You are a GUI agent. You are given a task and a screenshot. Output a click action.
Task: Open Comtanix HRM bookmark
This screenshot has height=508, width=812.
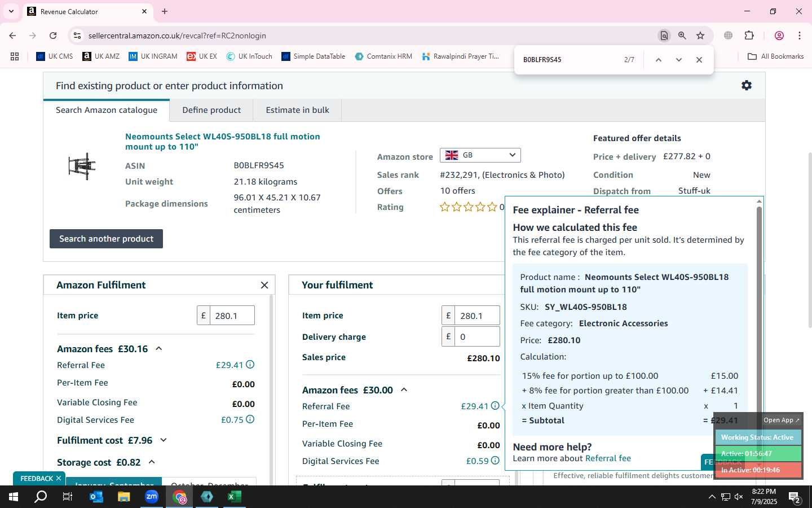click(383, 56)
